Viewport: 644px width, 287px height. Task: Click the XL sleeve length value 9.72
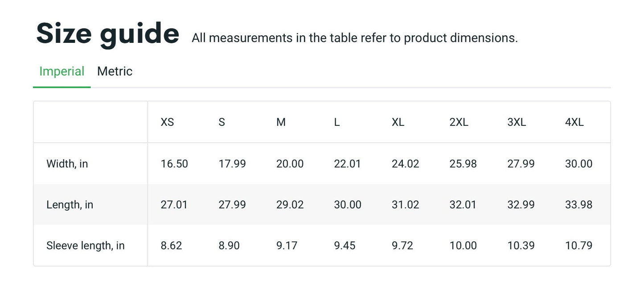point(402,245)
